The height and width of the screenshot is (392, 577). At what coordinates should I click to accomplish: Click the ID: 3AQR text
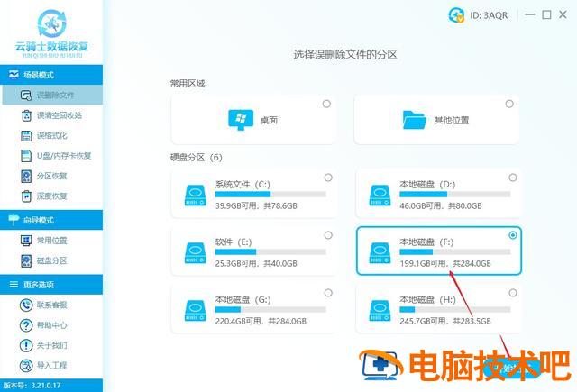tap(489, 15)
